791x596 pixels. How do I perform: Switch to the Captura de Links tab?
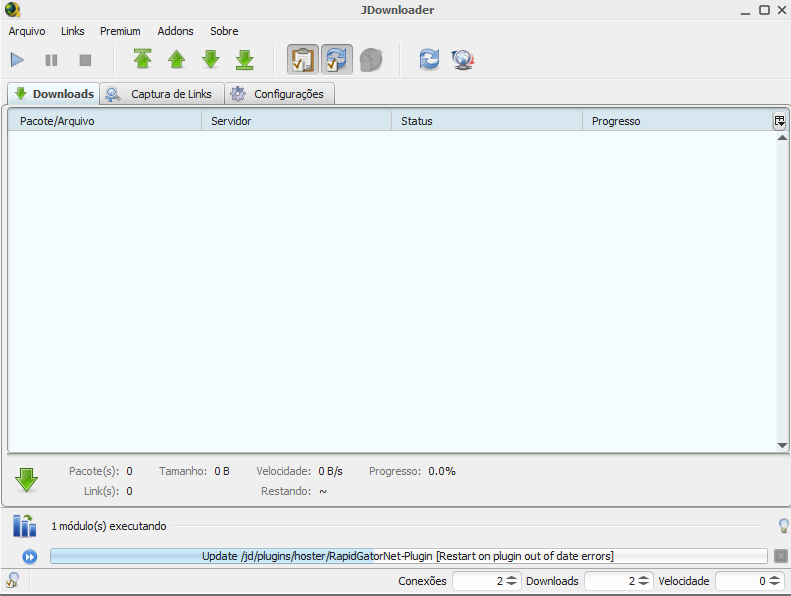(161, 94)
